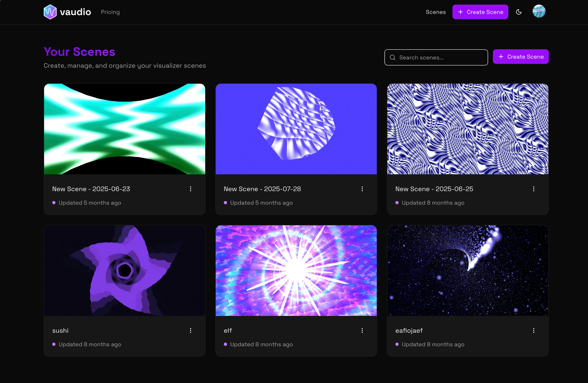This screenshot has height=383, width=588.
Task: Open options menu for the sushi scene
Action: pos(190,330)
